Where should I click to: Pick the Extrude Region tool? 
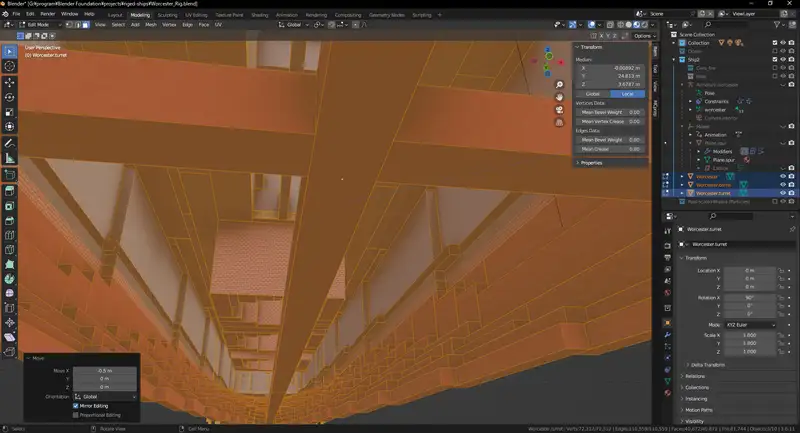(x=9, y=191)
